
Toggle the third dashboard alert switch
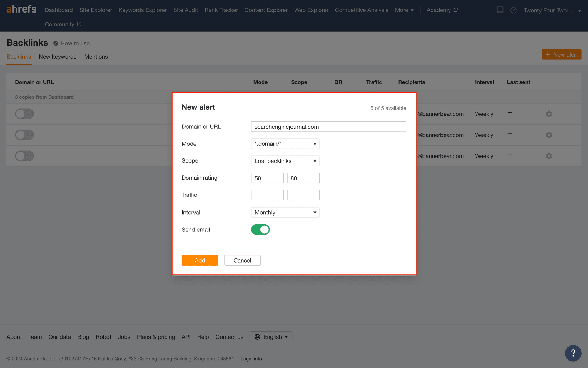24,156
